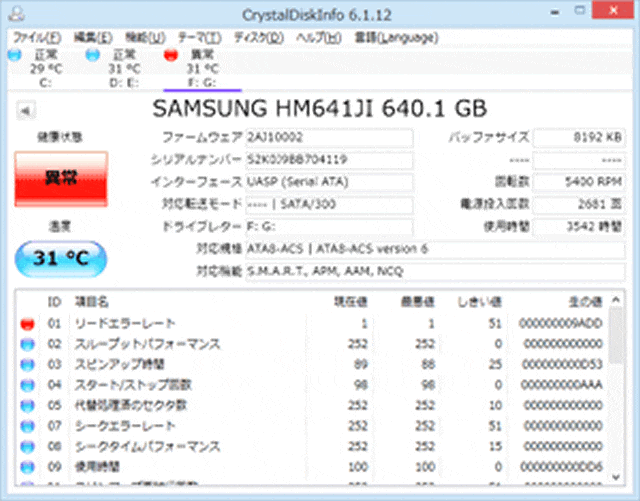Screen dimensions: 640x501
Task: Click the features field S.M.A.R.T., APM, AAM, NCQ
Action: [436, 272]
